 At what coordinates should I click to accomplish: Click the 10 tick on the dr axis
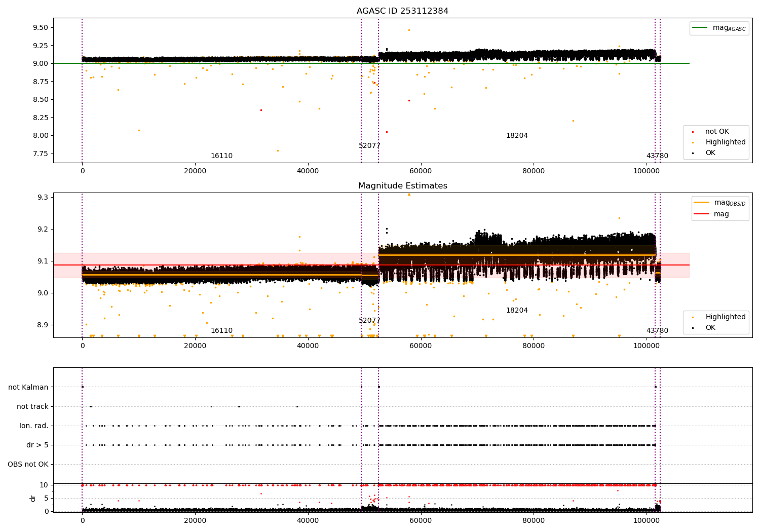pos(45,485)
